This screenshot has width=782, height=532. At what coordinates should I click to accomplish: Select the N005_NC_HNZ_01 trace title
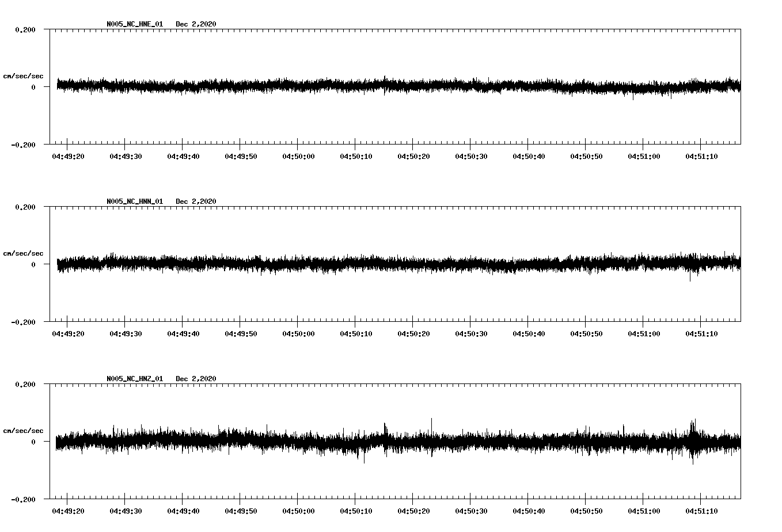(134, 379)
